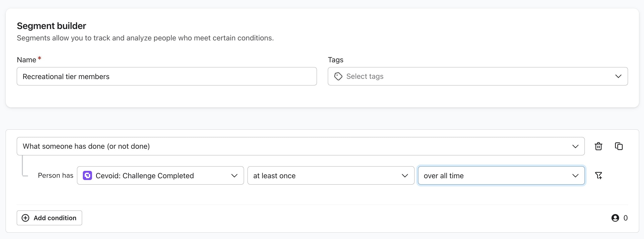Click the purple Cevoid logo icon
This screenshot has height=239, width=644.
click(x=87, y=175)
